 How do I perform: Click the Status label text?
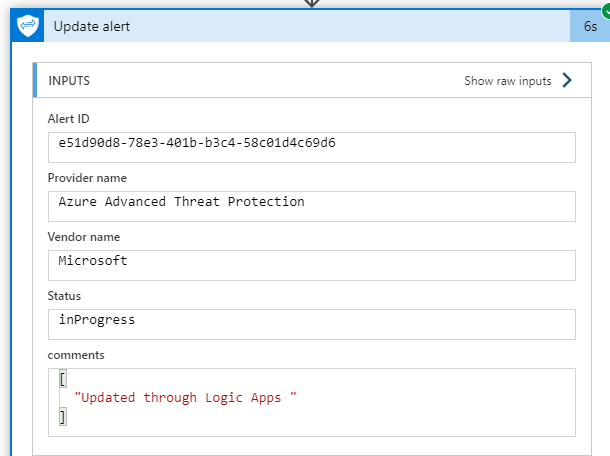pyautogui.click(x=64, y=296)
